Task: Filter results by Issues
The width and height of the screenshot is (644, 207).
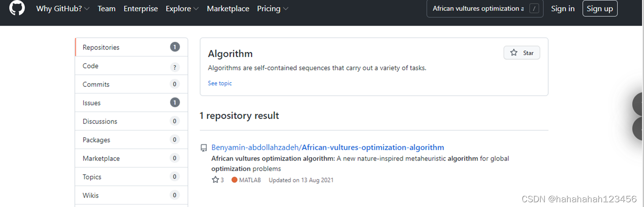Action: 131,103
